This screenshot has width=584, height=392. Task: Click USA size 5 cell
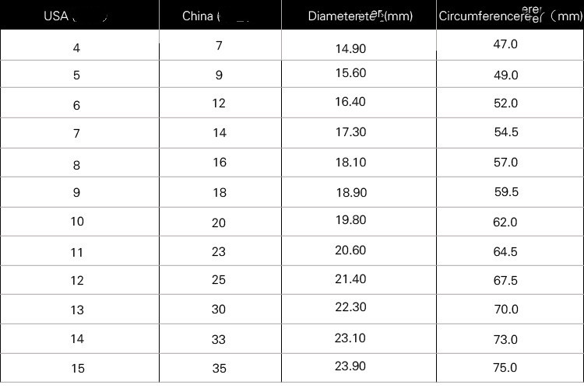tap(76, 76)
